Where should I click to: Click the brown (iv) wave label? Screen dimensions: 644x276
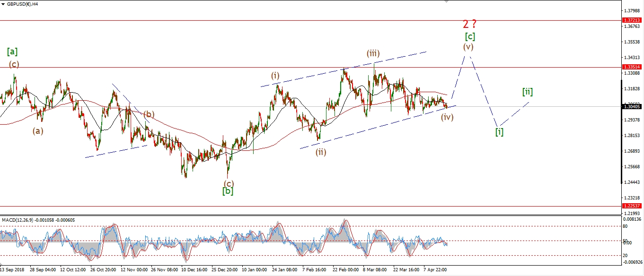coord(447,117)
